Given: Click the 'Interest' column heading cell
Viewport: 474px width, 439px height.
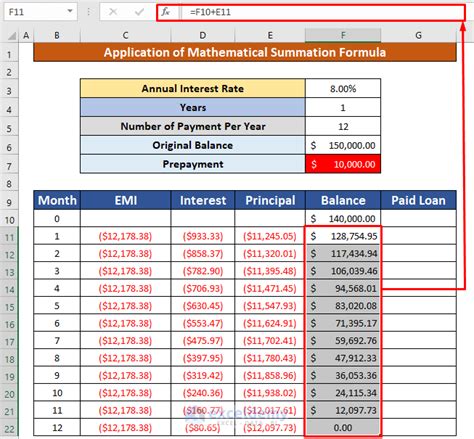Looking at the screenshot, I should tap(203, 200).
